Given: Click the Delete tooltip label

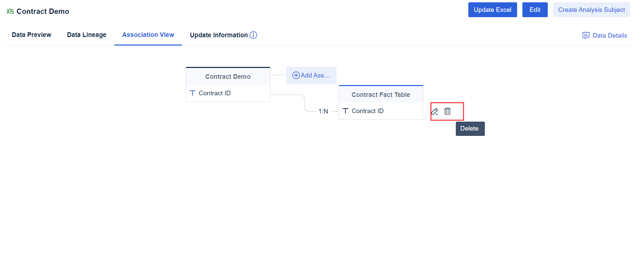Looking at the screenshot, I should click(x=470, y=129).
